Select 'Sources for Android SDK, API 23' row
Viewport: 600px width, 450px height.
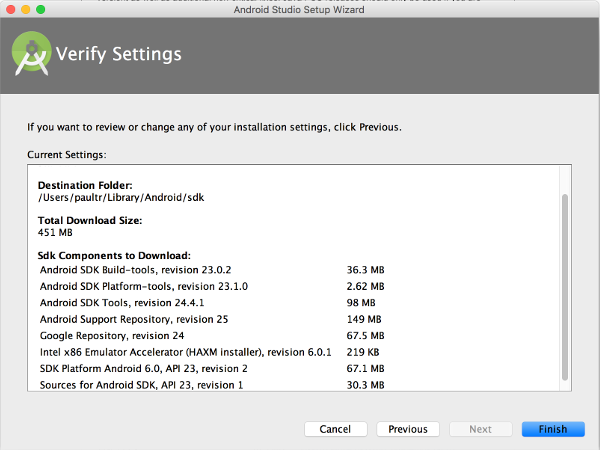(212, 385)
